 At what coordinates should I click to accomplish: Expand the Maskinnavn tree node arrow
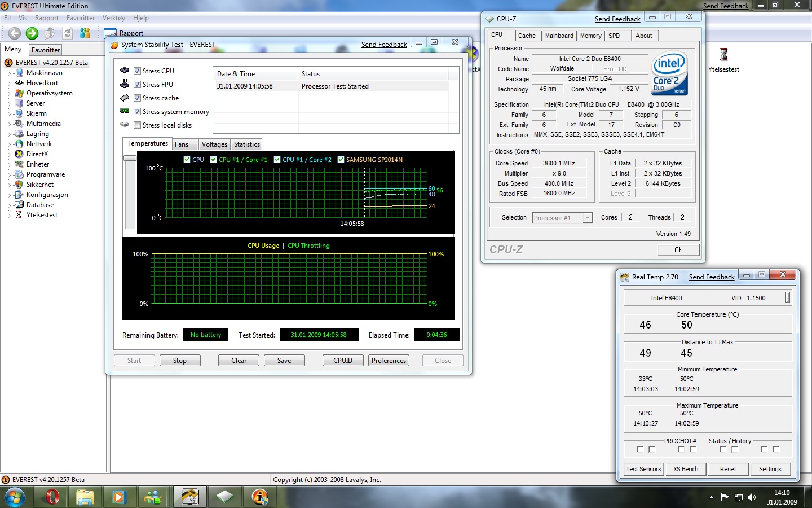[9, 73]
